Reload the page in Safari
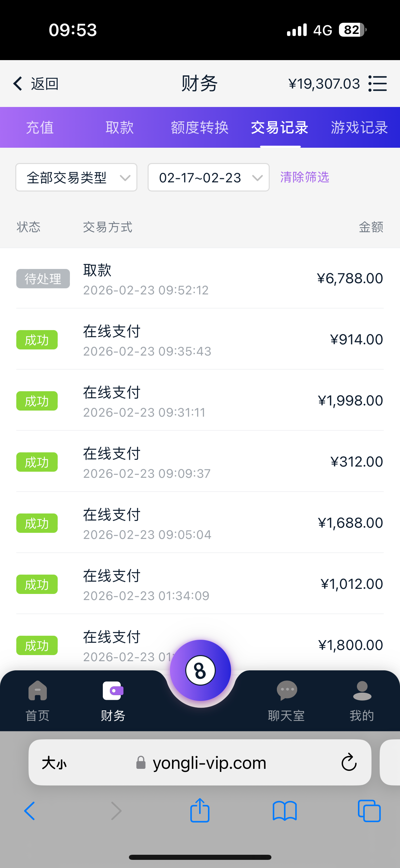 tap(349, 762)
